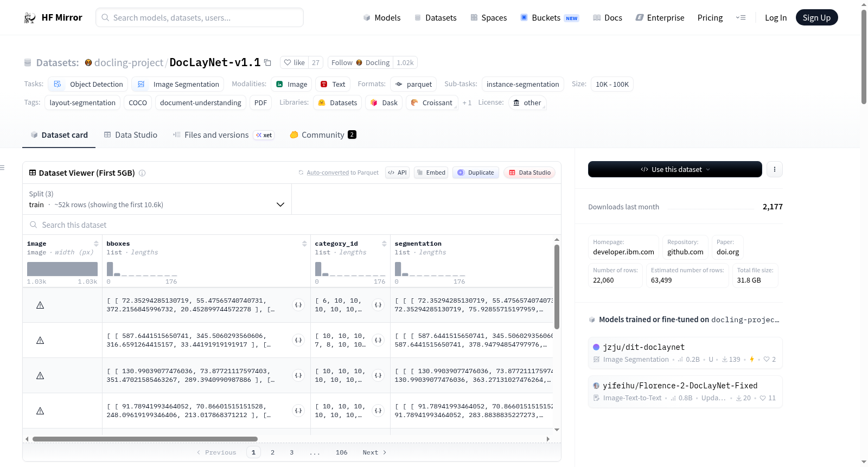The width and height of the screenshot is (868, 467).
Task: Expand bboxes cell starting with 91.789
Action: click(298, 411)
